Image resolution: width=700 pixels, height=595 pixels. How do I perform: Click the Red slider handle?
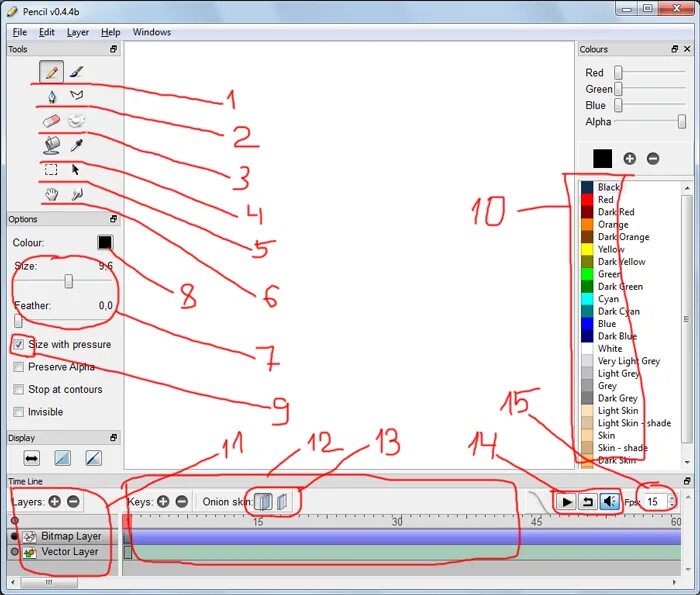(x=618, y=72)
